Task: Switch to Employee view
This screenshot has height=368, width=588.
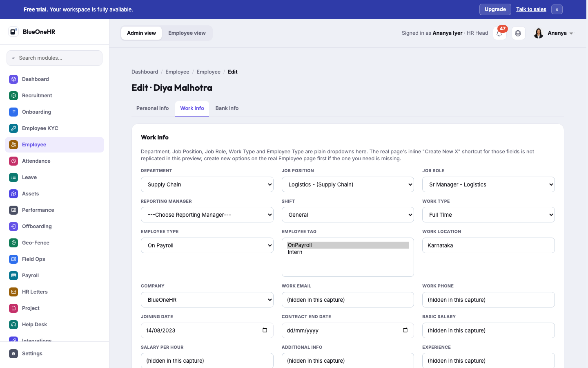Action: (187, 33)
